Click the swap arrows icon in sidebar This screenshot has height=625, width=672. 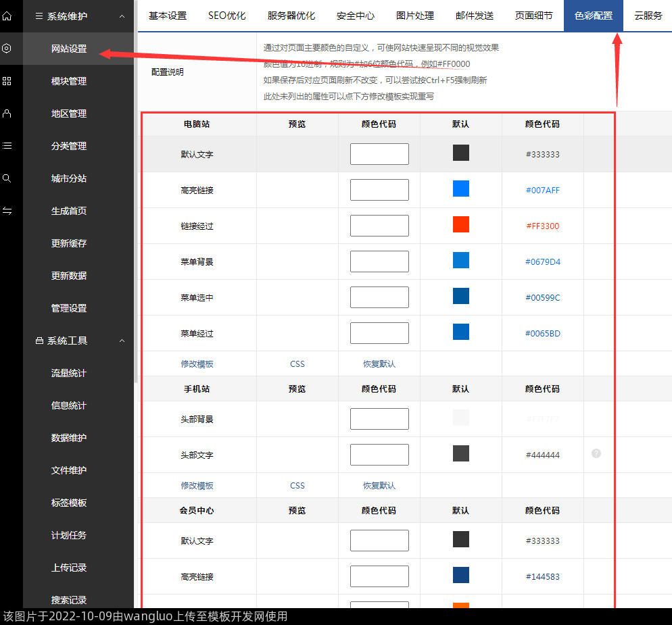(x=7, y=211)
